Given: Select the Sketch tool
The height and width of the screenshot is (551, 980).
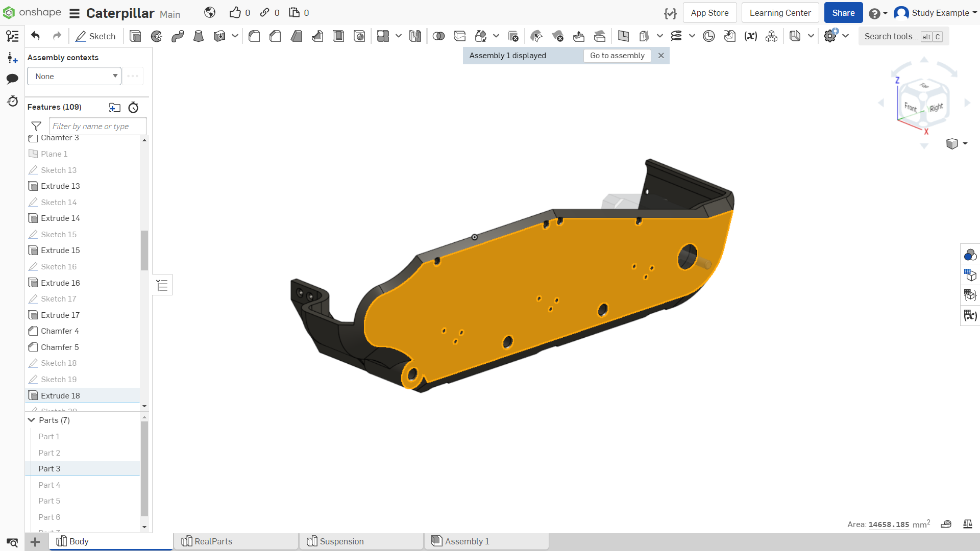Looking at the screenshot, I should pos(95,36).
